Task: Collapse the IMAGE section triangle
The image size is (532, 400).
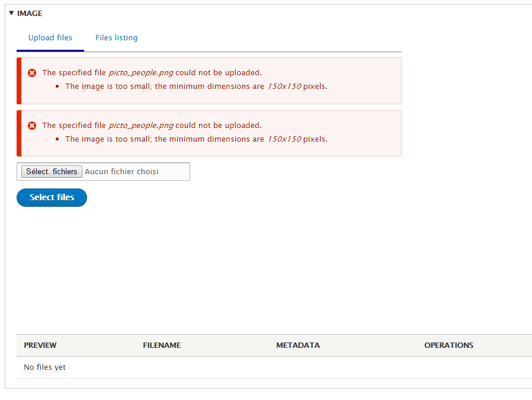Action: tap(12, 12)
